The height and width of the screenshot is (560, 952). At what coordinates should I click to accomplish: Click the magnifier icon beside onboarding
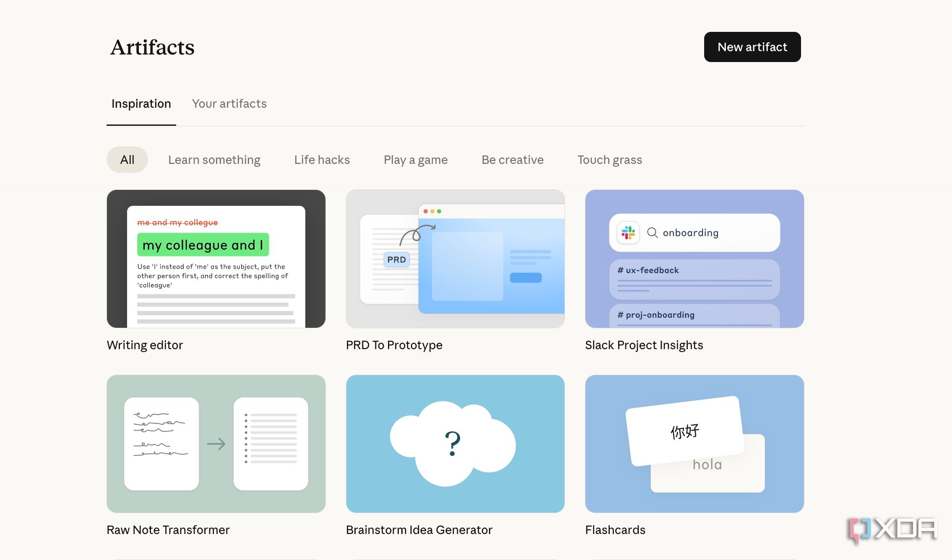653,233
